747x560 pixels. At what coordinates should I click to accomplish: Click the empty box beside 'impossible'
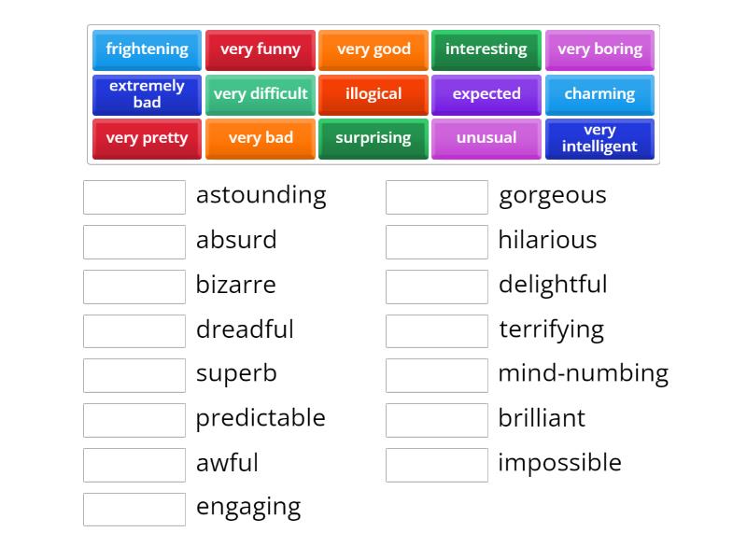click(437, 464)
